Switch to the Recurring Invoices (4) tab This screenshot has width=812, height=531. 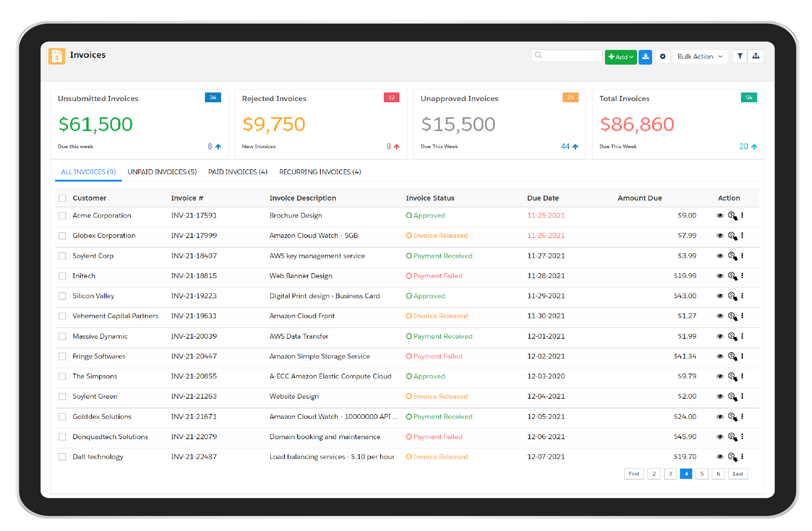[x=320, y=172]
